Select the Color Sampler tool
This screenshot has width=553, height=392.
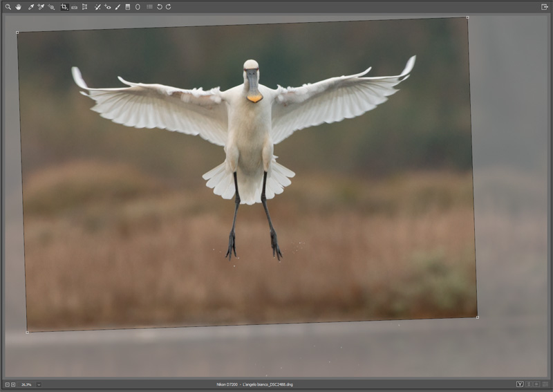41,7
